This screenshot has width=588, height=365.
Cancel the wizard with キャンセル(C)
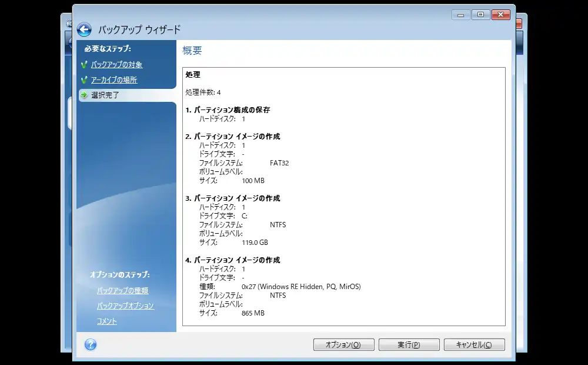click(x=474, y=345)
